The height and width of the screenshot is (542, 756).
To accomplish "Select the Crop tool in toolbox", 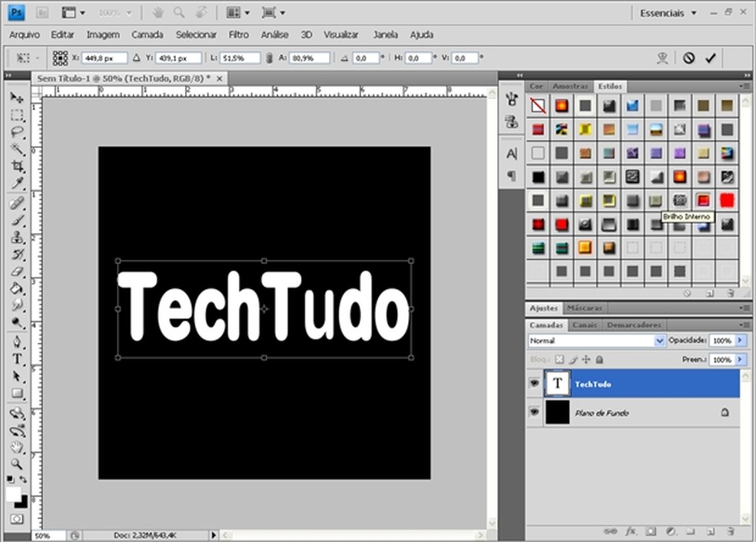I will click(x=17, y=166).
